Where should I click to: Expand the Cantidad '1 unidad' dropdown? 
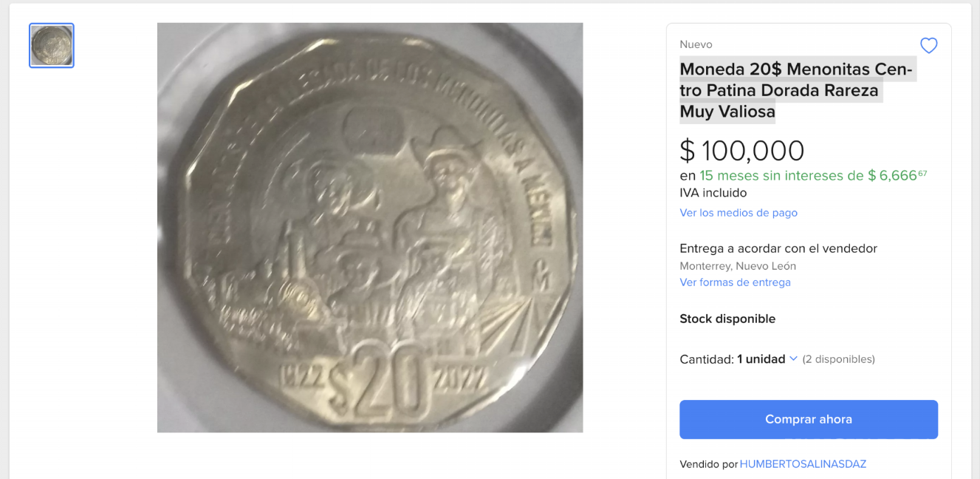click(767, 359)
